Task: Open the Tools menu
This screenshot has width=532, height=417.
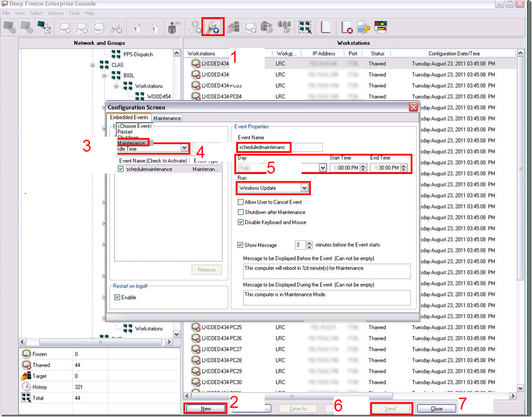Action: [x=74, y=13]
